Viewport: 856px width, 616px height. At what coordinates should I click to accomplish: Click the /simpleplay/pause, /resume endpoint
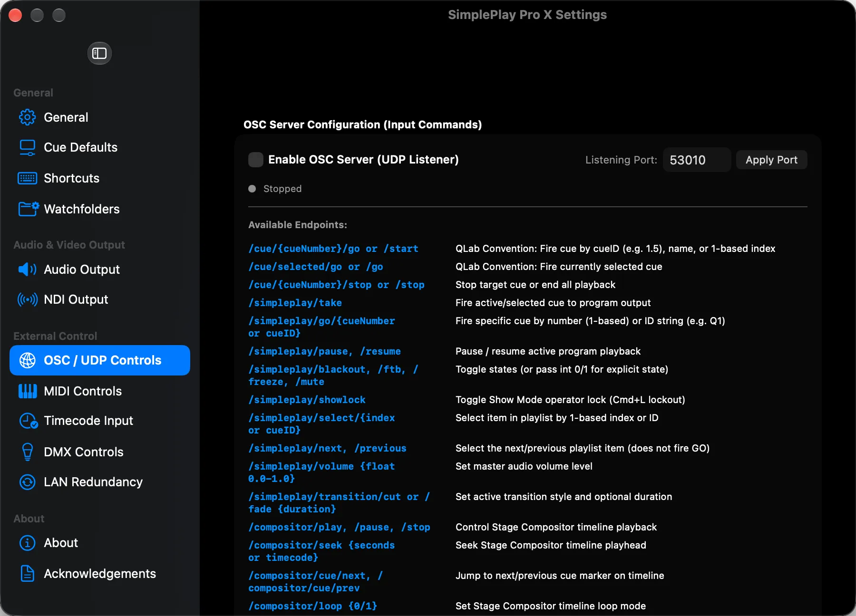[x=324, y=351]
